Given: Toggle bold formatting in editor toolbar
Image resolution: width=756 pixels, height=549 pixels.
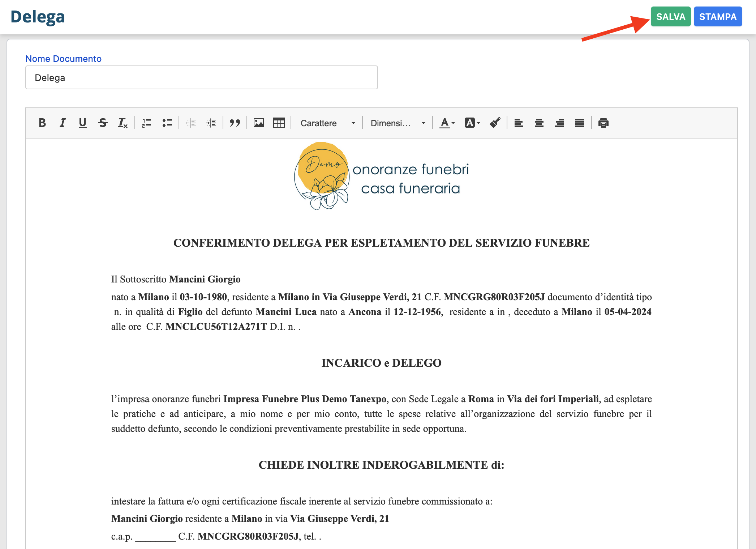Looking at the screenshot, I should [42, 123].
